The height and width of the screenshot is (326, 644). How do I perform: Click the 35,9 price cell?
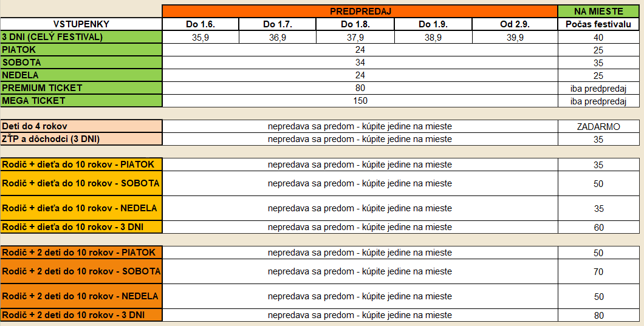pos(200,37)
